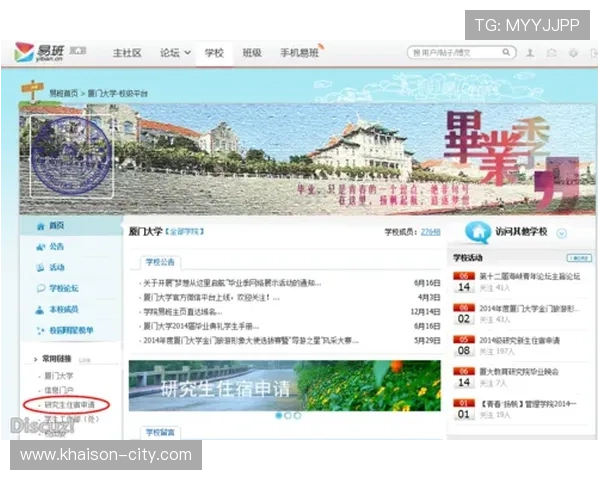The image size is (600, 480).
Task: Open the announcement dated 12月14日
Action: 182,312
